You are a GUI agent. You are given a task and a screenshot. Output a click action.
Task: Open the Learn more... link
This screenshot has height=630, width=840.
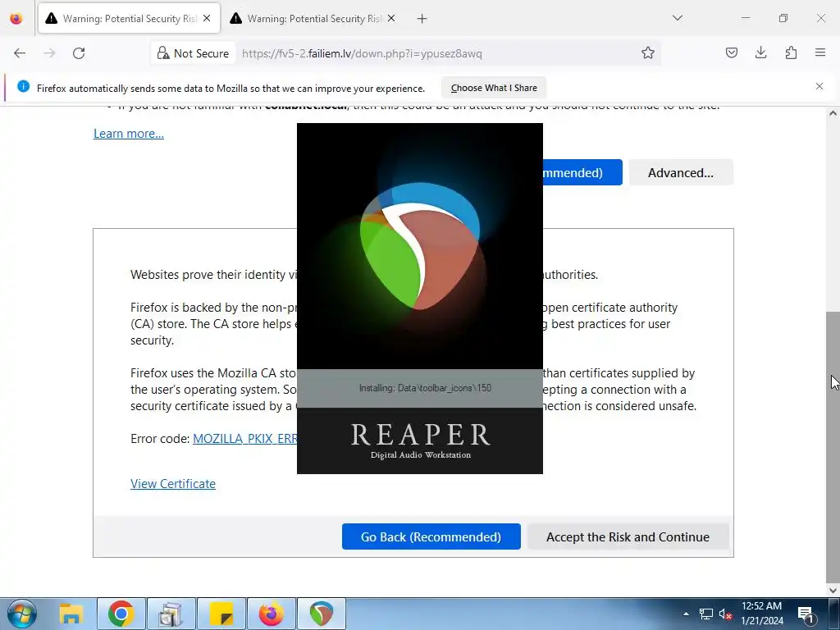coord(129,134)
